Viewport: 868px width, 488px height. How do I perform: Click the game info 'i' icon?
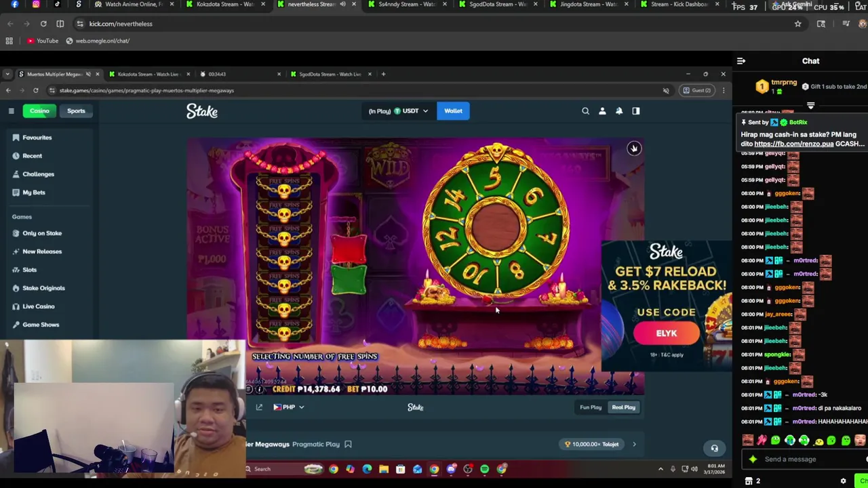pyautogui.click(x=259, y=389)
